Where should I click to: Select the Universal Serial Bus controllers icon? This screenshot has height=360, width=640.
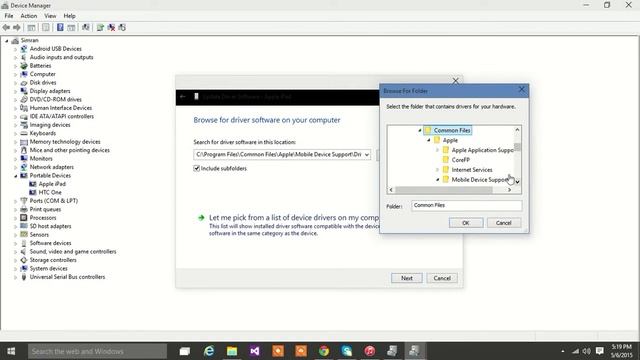24,277
